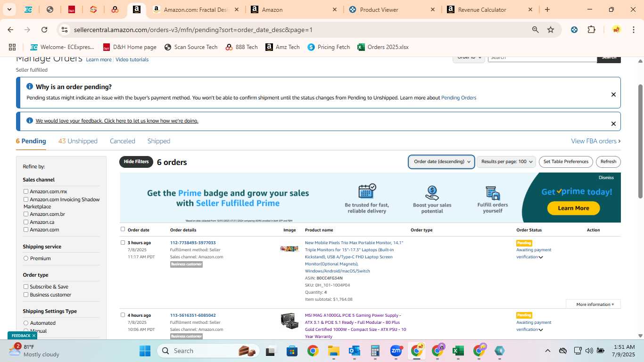Click the Hide Filters button
This screenshot has width=644, height=362.
pos(136,162)
